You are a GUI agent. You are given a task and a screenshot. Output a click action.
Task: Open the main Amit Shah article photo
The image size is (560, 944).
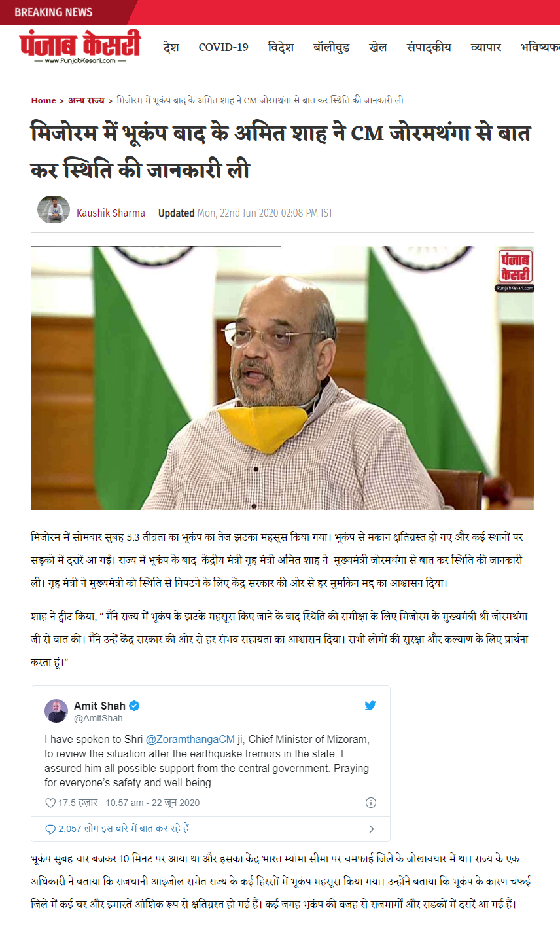pyautogui.click(x=283, y=378)
